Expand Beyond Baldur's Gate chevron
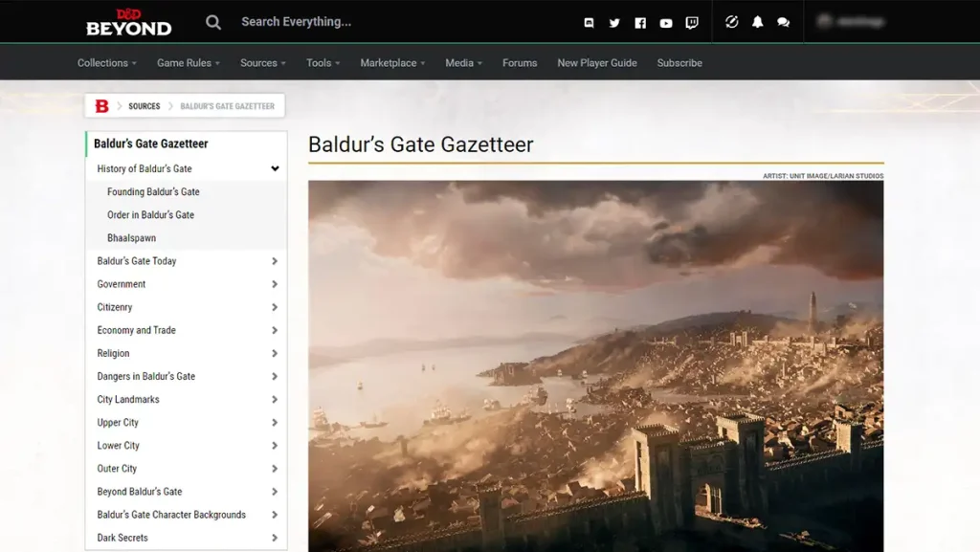The height and width of the screenshot is (552, 980). coord(275,492)
